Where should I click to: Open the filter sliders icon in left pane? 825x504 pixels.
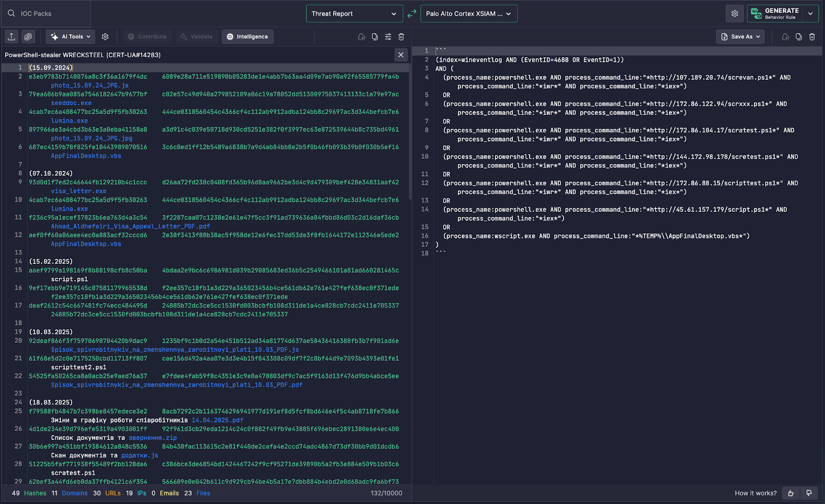pos(388,37)
